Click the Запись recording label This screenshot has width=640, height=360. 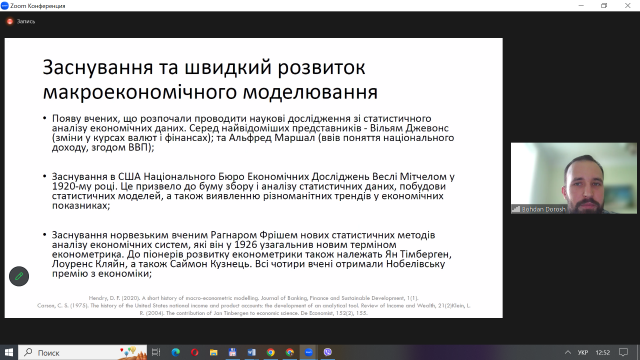tap(26, 22)
